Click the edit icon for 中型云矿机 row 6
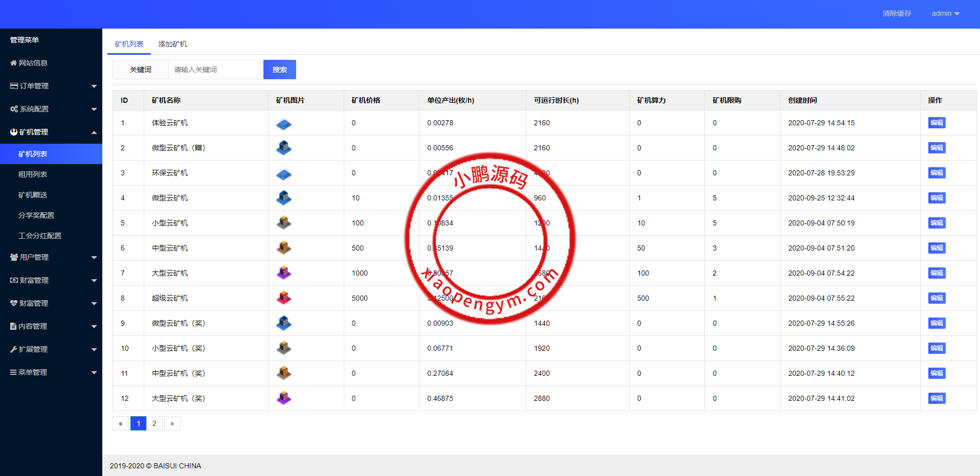The height and width of the screenshot is (476, 980). coord(937,248)
